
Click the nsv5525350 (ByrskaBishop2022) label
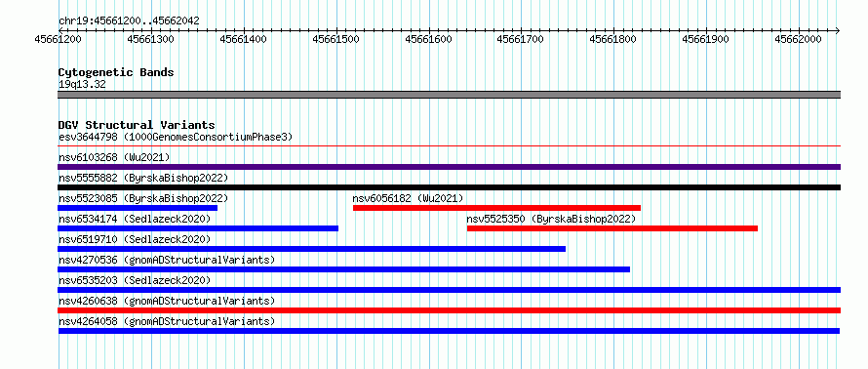coord(551,219)
